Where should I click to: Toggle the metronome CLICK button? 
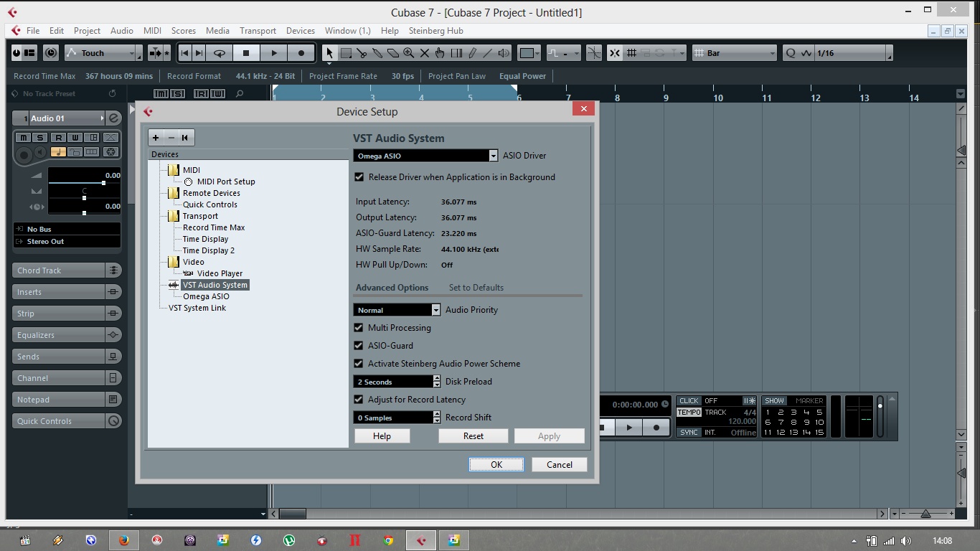689,401
